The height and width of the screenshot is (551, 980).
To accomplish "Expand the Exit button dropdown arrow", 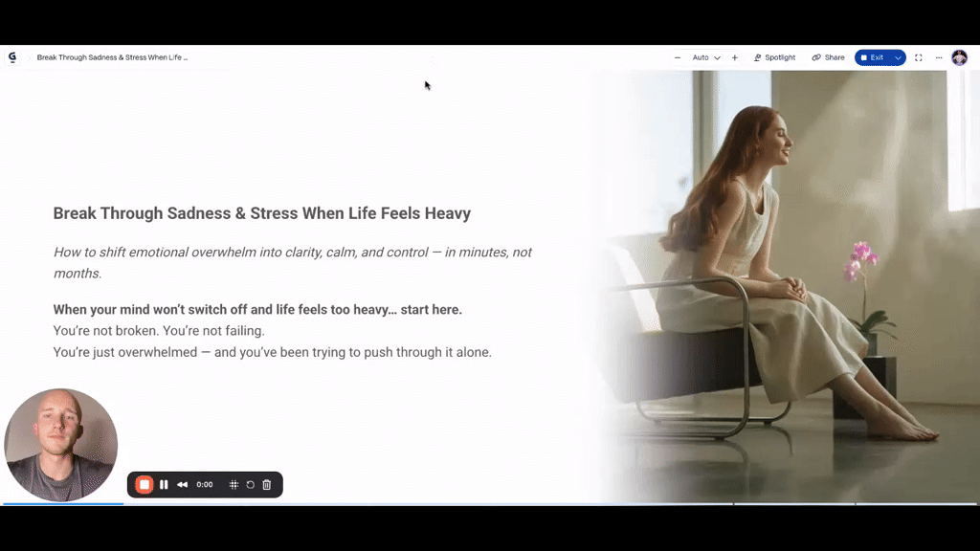I will click(898, 57).
